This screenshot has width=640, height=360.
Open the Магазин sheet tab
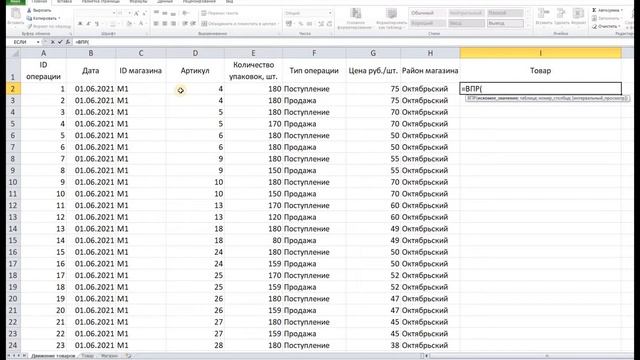(109, 356)
